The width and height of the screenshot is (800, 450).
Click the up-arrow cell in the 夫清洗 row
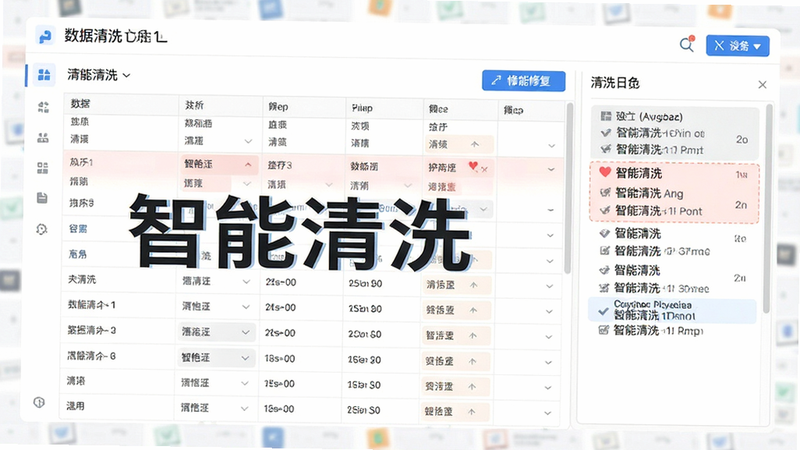pyautogui.click(x=457, y=285)
